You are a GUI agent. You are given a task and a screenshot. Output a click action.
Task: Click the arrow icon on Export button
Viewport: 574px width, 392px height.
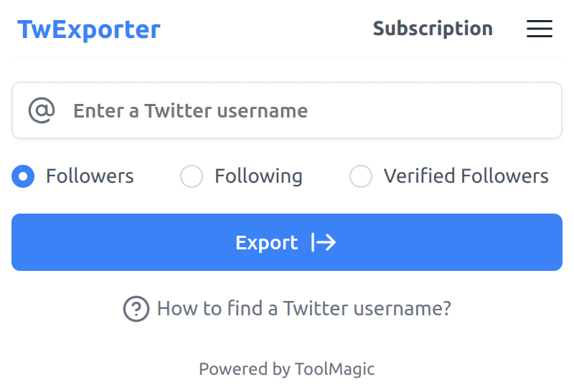click(324, 243)
